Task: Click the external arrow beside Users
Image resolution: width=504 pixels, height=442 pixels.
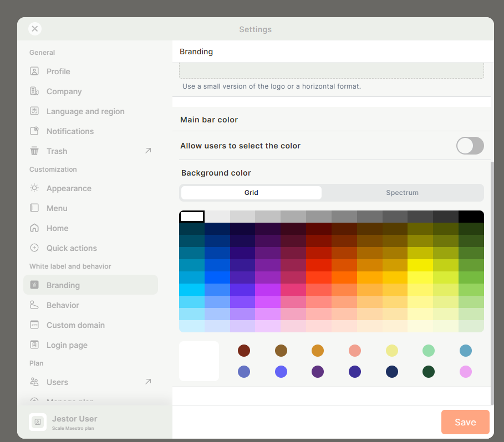Action: click(148, 381)
